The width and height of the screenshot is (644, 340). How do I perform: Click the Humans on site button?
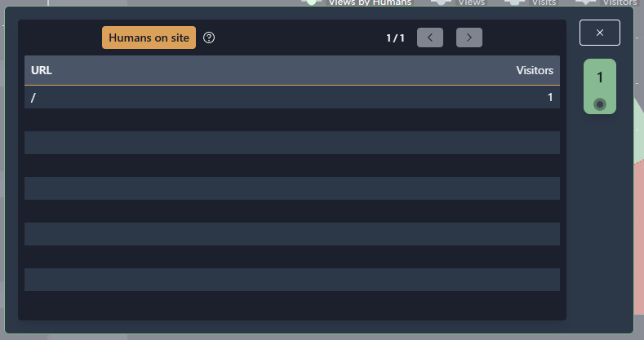pos(149,38)
